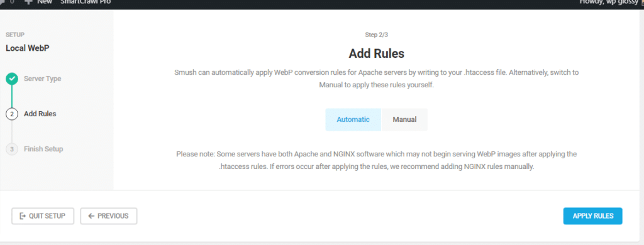Click the Apply Rules button
Image resolution: width=644 pixels, height=245 pixels.
[x=592, y=216]
